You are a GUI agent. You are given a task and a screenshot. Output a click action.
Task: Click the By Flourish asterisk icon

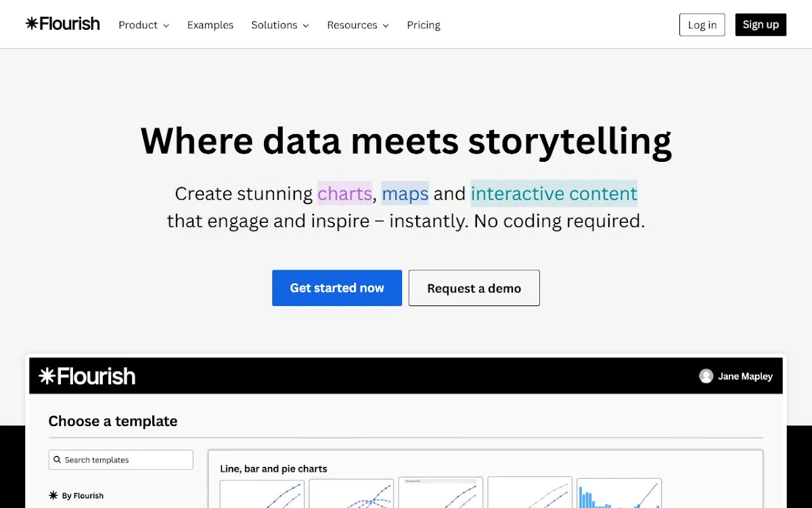point(53,496)
